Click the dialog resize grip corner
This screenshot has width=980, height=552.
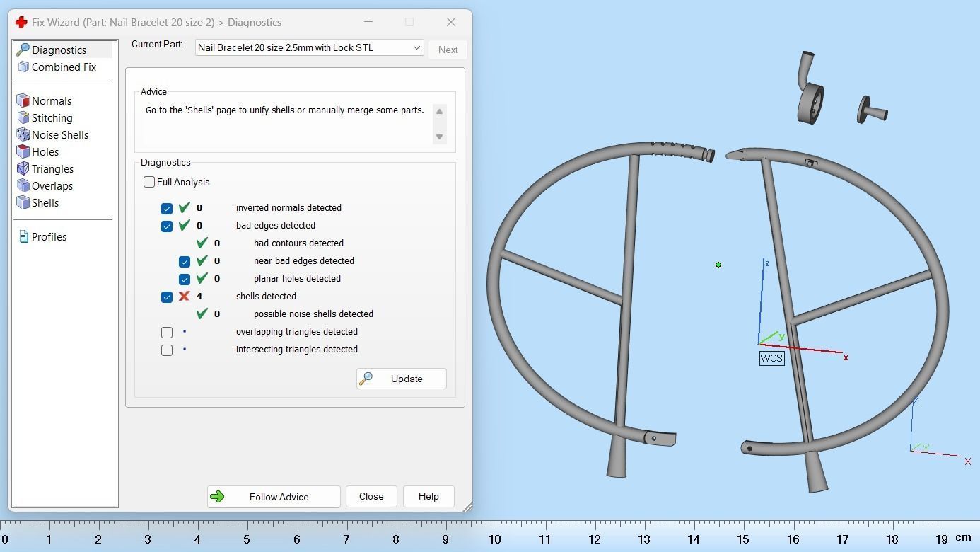pyautogui.click(x=467, y=507)
